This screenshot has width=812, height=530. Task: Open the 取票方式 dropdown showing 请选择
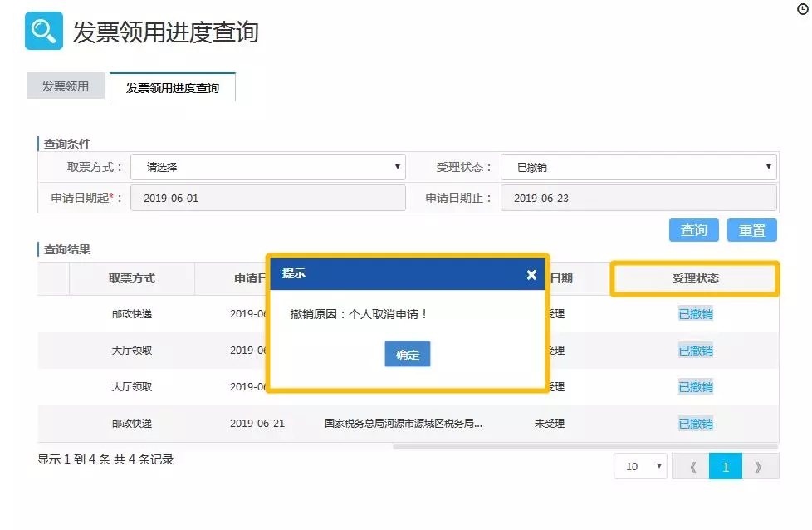(267, 167)
